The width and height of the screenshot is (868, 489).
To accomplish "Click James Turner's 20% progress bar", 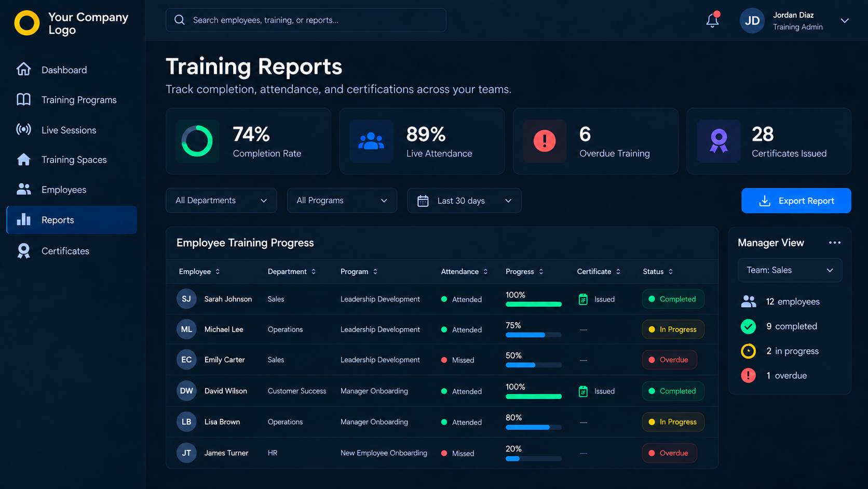I will [534, 459].
